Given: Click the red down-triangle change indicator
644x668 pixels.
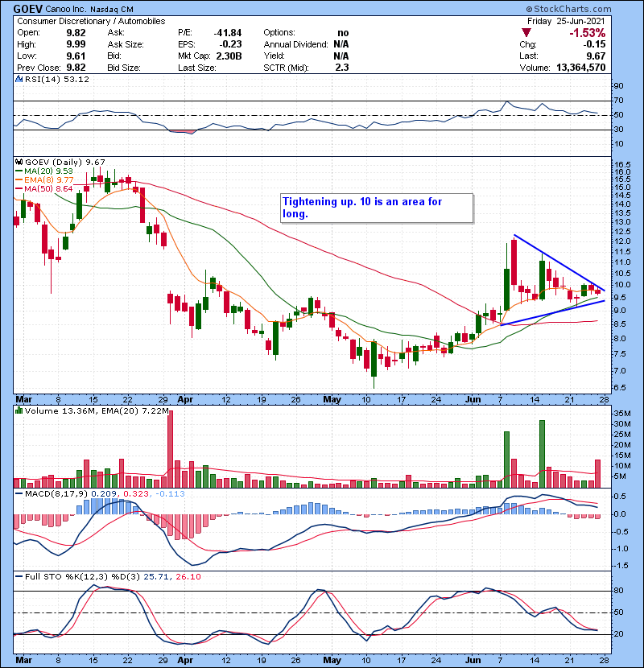Looking at the screenshot, I should (526, 33).
